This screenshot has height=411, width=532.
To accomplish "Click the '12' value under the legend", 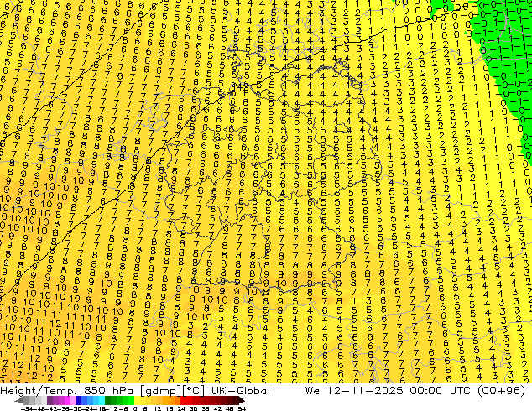I will 158,409.
